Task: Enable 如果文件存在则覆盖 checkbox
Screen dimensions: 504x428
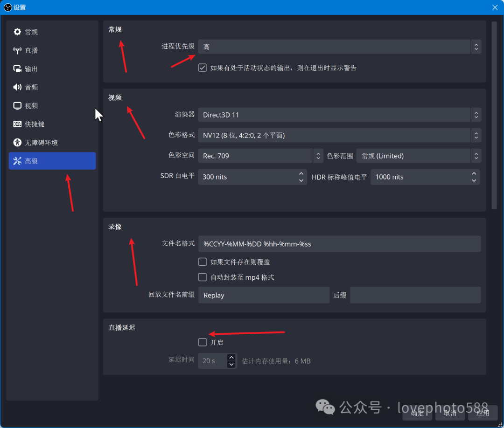Action: (203, 262)
